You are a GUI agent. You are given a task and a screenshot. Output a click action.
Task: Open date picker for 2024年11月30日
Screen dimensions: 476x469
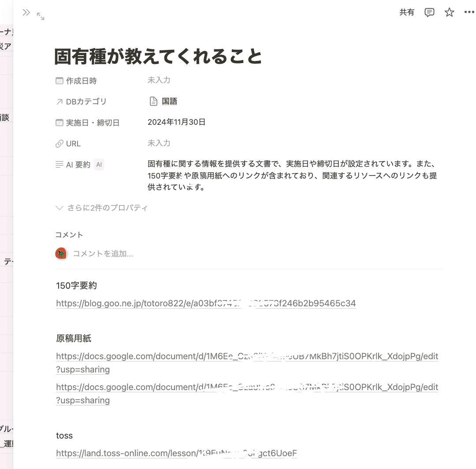176,122
